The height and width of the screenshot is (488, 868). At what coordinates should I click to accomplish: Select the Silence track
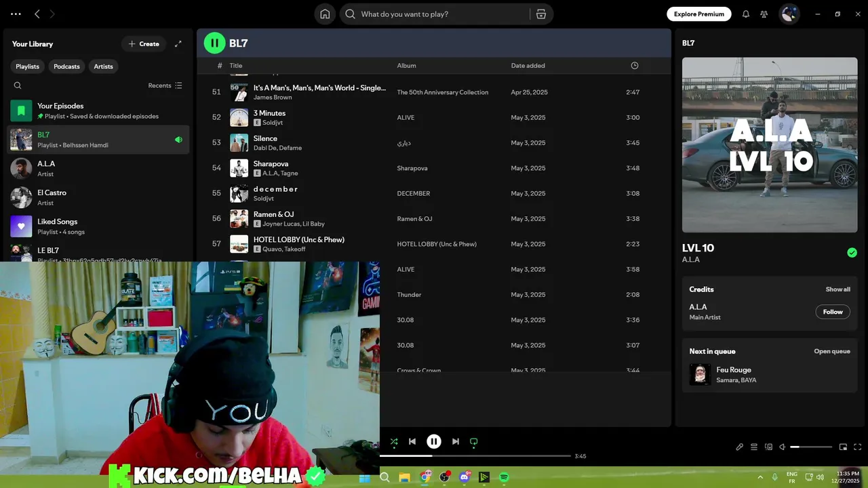point(434,143)
